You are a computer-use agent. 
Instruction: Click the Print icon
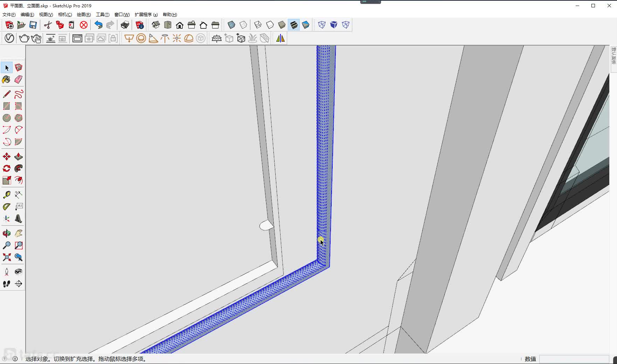[125, 25]
